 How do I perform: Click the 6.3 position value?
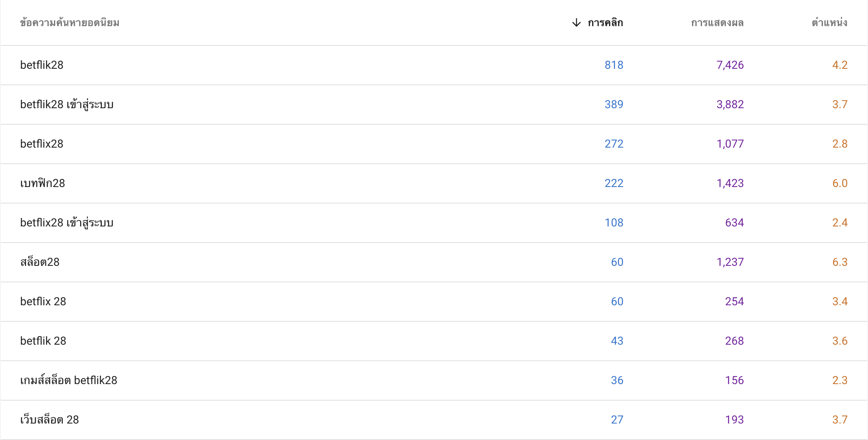(840, 262)
